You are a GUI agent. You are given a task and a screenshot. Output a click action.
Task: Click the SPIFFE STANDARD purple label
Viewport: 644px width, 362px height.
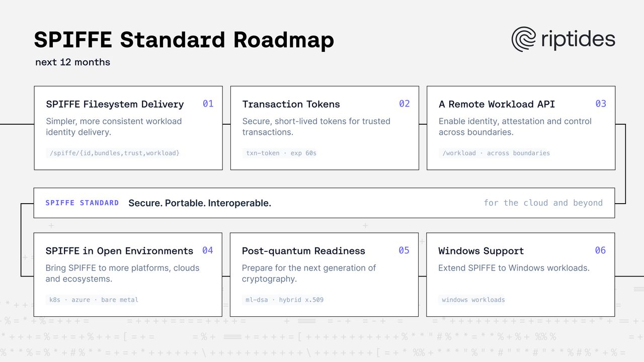pyautogui.click(x=82, y=203)
